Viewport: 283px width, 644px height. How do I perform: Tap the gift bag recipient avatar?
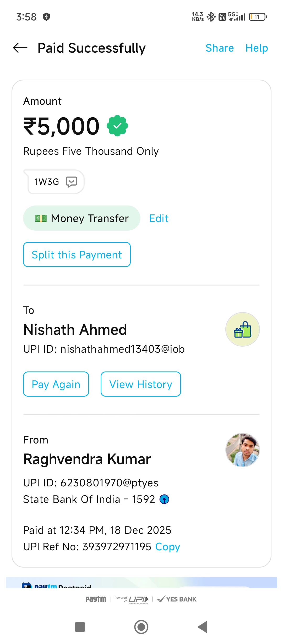coord(242,329)
